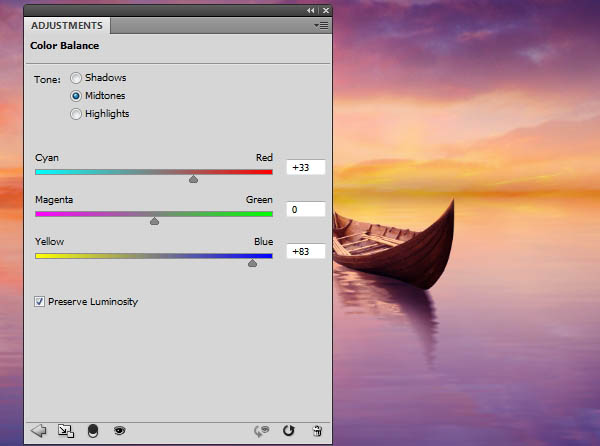Viewport: 600px width, 446px height.
Task: Click the Cyan-Red slider handle
Action: [x=193, y=179]
